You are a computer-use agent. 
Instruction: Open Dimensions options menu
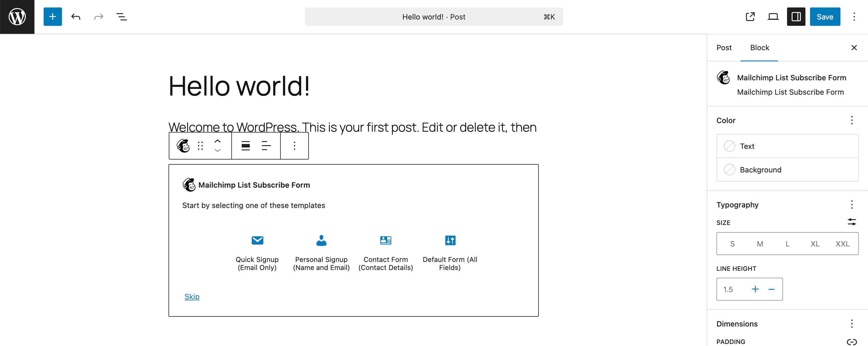click(851, 324)
